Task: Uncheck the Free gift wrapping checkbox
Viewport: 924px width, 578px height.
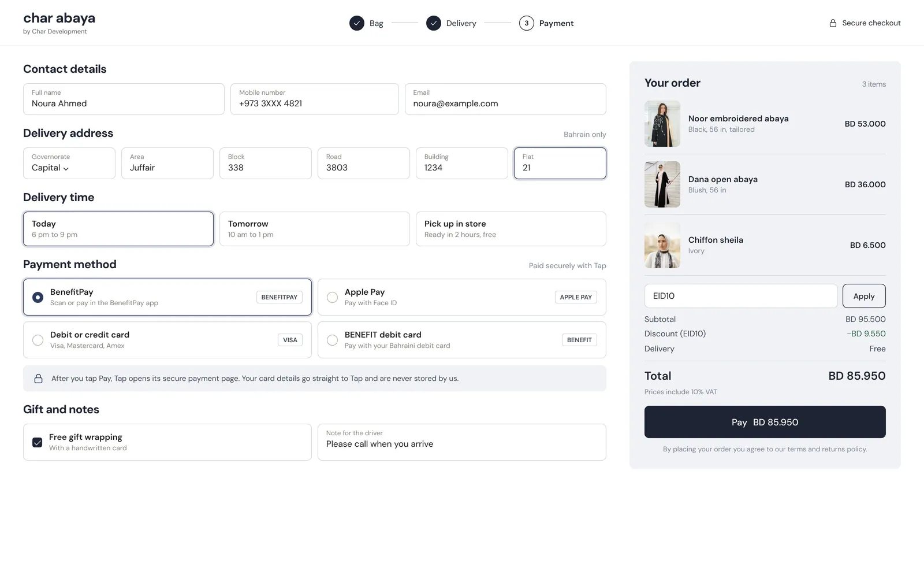Action: [x=38, y=442]
